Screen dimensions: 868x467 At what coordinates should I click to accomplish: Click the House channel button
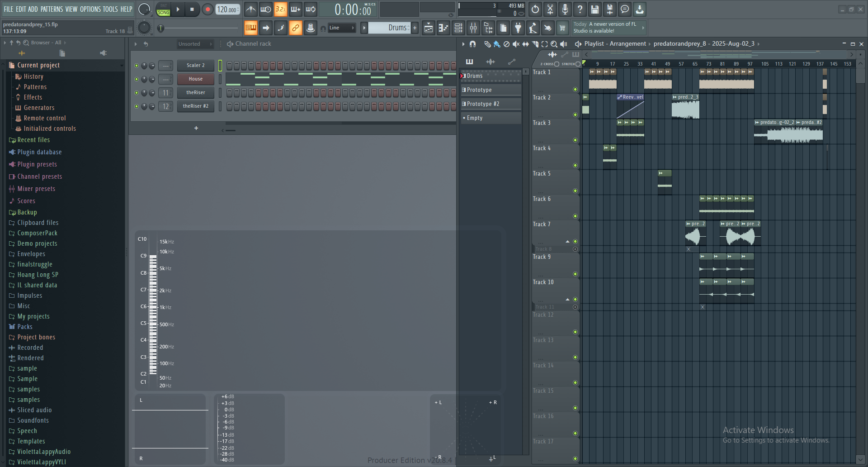pyautogui.click(x=195, y=79)
